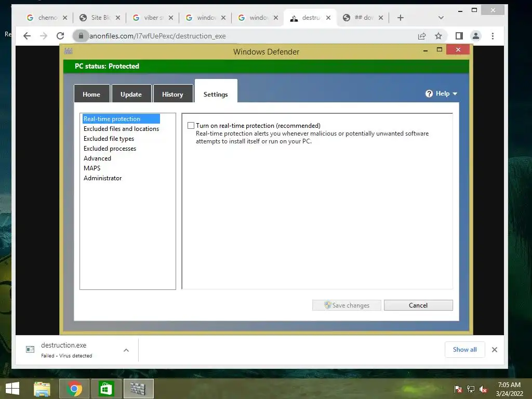Close the 'Site Bl' tab

(118, 18)
